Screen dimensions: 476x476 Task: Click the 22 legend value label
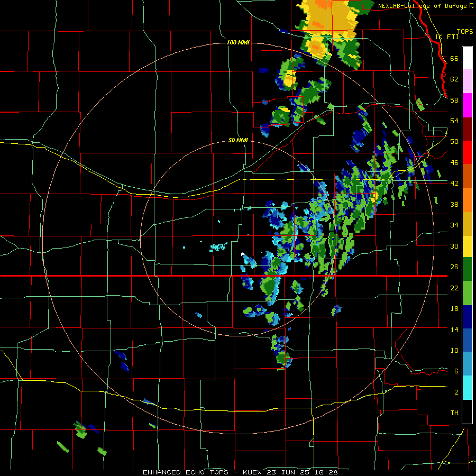pos(454,288)
